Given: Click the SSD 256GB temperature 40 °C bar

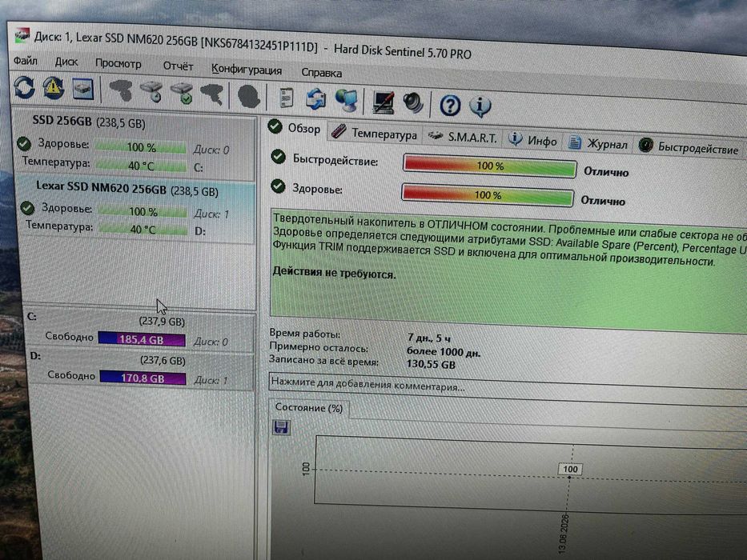Looking at the screenshot, I should pos(141,166).
